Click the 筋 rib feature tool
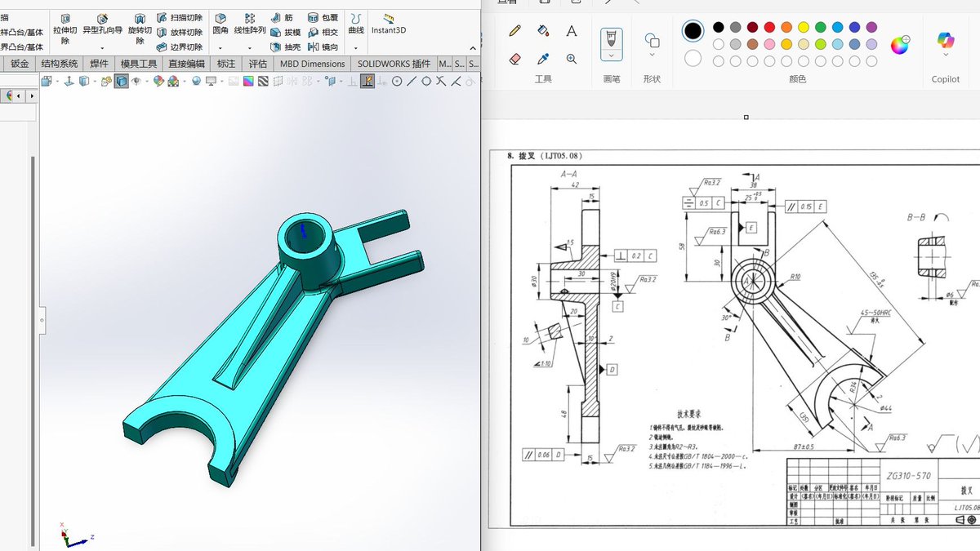Viewport: 980px width, 551px height. pyautogui.click(x=283, y=17)
